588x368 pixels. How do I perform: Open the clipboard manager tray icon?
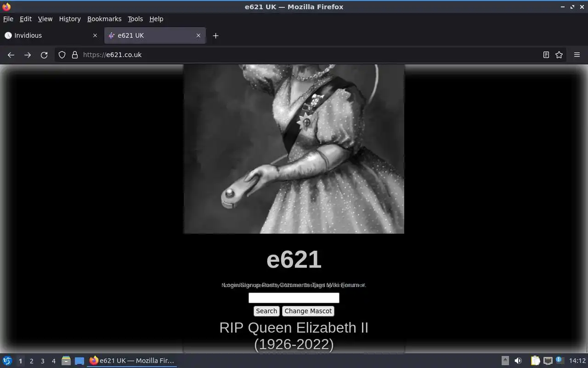click(x=535, y=361)
